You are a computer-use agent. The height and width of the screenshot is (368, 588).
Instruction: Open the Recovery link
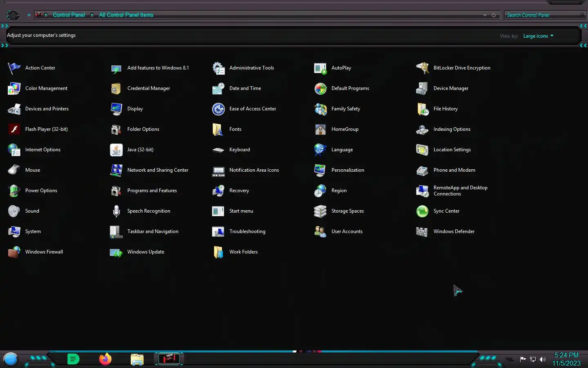239,191
